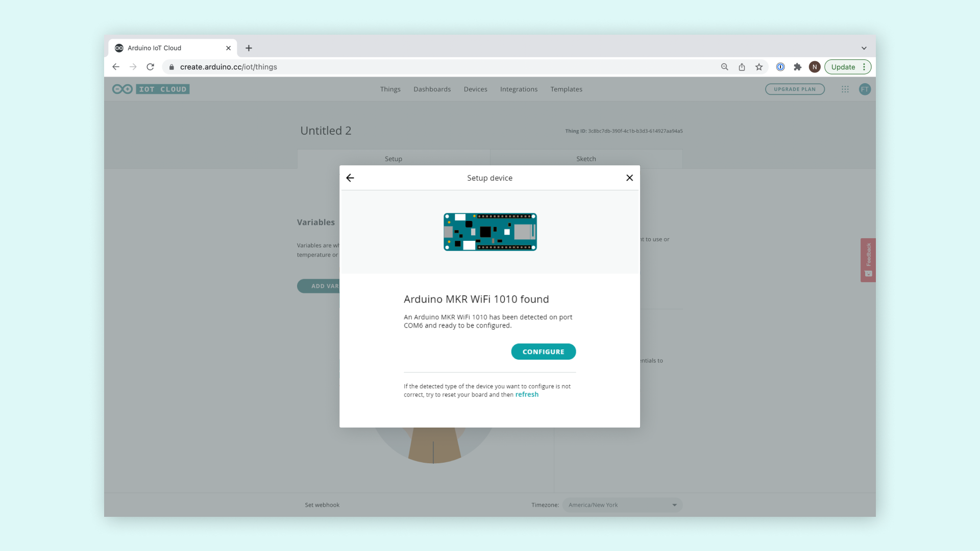Image resolution: width=980 pixels, height=551 pixels.
Task: Open Chrome three-dot menu next to Update
Action: point(864,67)
